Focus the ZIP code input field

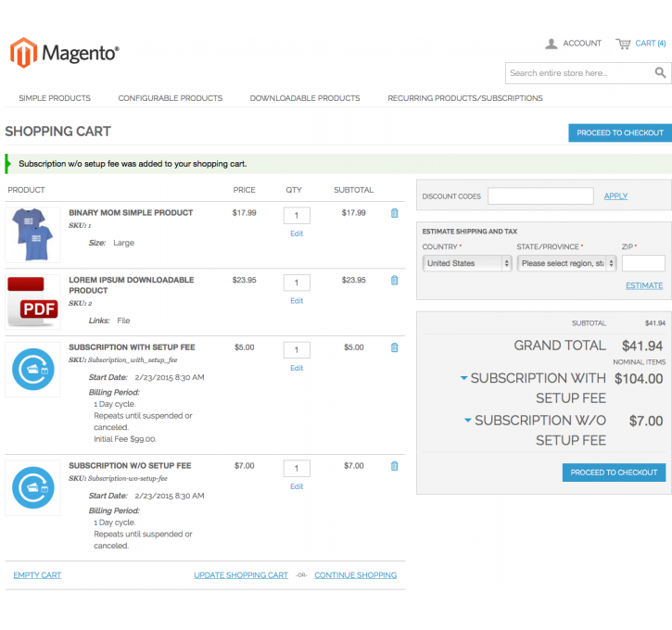[x=643, y=263]
